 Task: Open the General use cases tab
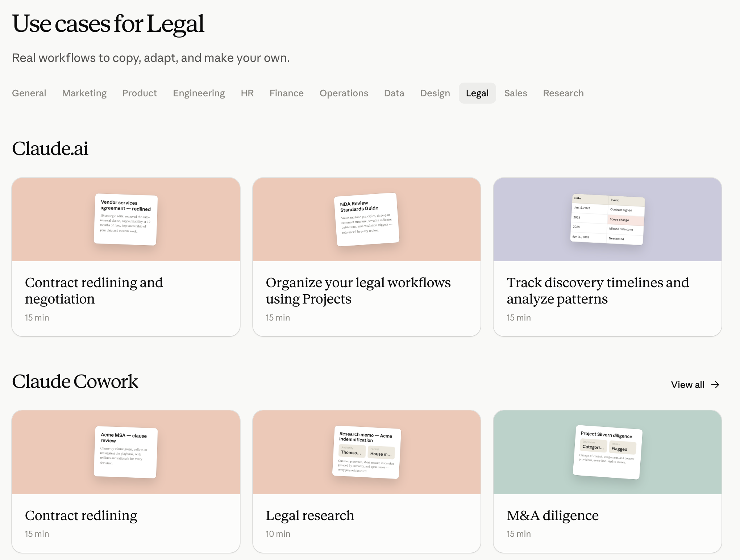coord(29,93)
